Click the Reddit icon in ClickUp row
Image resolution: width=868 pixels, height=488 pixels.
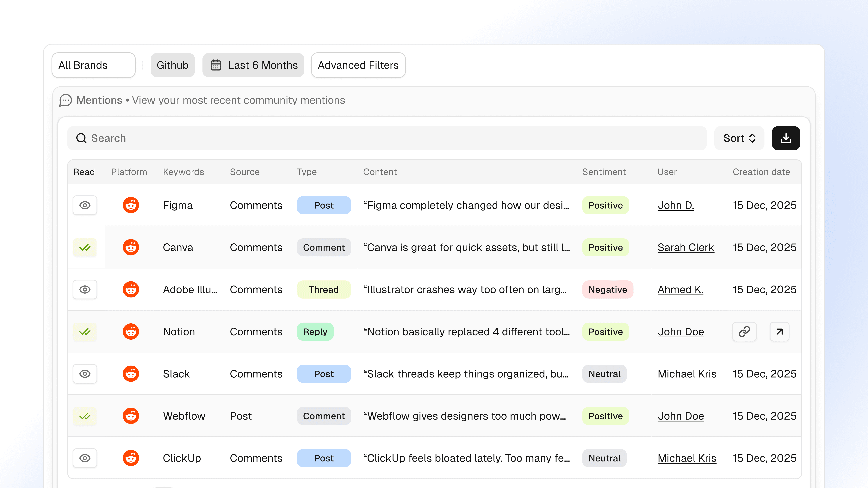coord(131,458)
